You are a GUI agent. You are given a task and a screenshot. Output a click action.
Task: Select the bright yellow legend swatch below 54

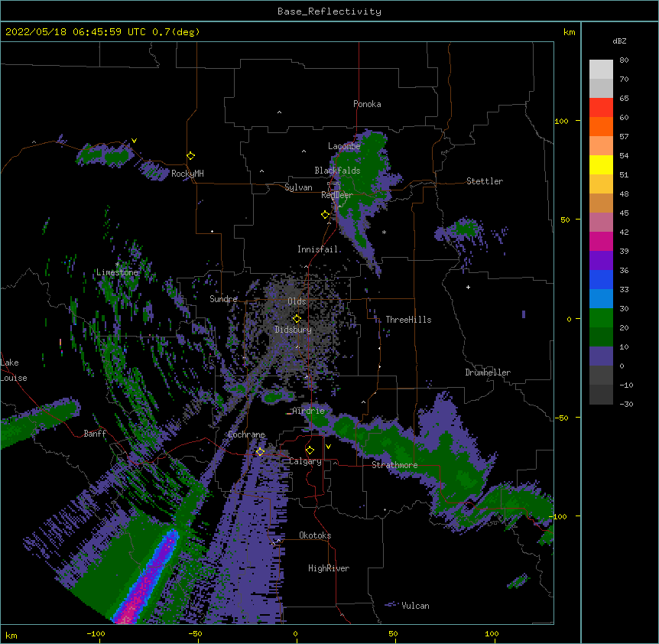[601, 164]
